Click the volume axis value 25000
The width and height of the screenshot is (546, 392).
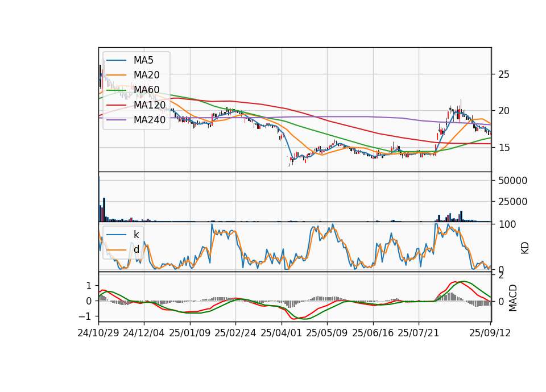tap(512, 201)
